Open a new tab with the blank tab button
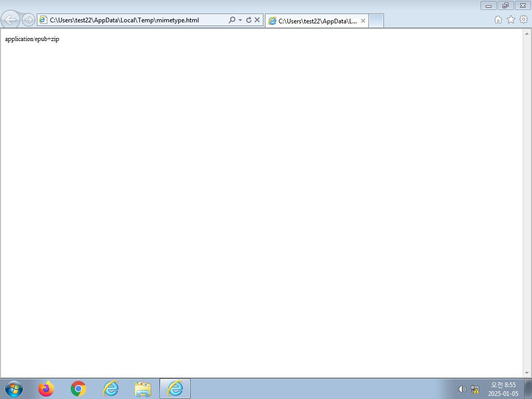Screen dimensions: 532x399 point(376,21)
